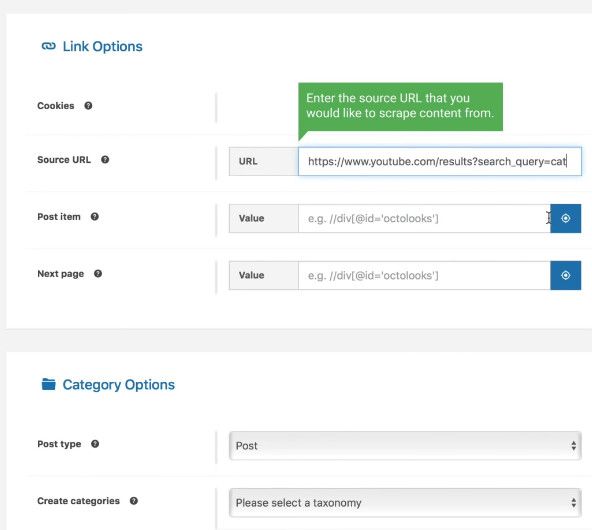
Task: Click the Source URL label
Action: (x=64, y=160)
